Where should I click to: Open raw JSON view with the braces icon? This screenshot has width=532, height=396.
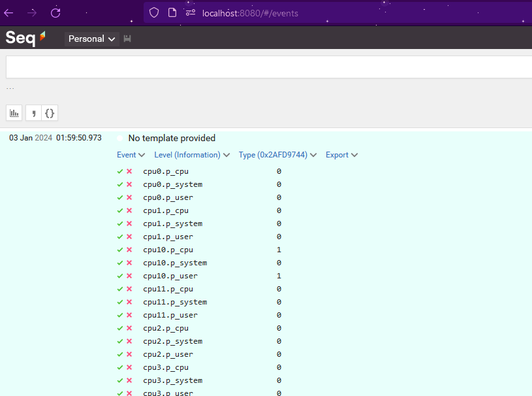point(50,112)
